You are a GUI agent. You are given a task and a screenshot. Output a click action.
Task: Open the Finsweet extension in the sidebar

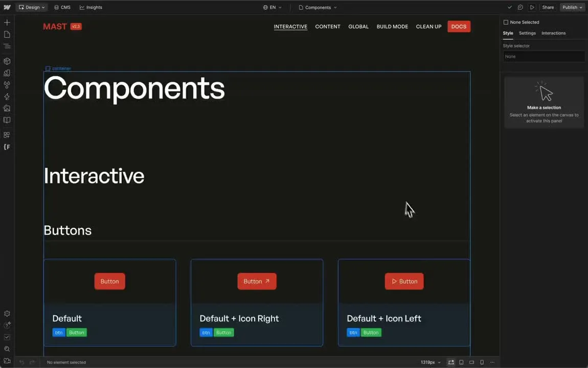tap(7, 147)
